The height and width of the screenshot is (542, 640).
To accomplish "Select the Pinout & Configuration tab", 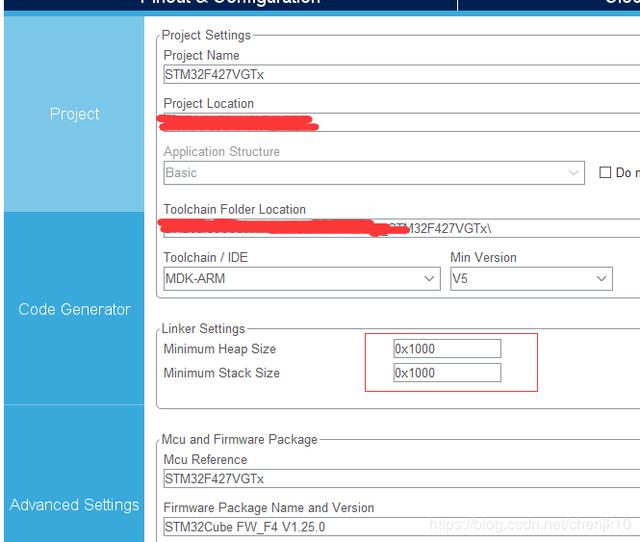I will point(230,3).
